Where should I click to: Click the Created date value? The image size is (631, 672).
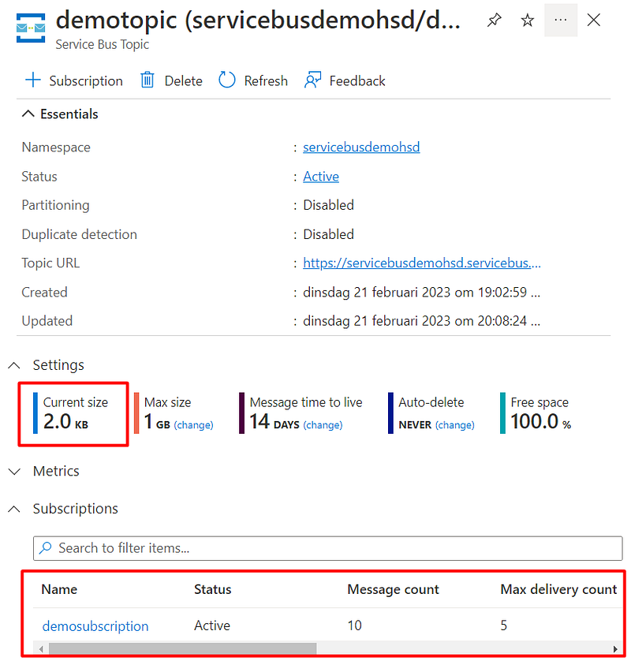[x=421, y=293]
